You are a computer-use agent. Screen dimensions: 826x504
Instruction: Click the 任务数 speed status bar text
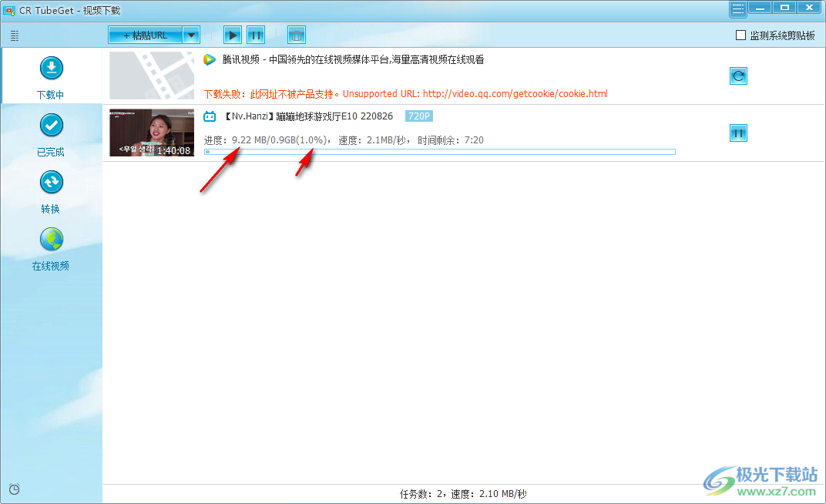click(463, 494)
